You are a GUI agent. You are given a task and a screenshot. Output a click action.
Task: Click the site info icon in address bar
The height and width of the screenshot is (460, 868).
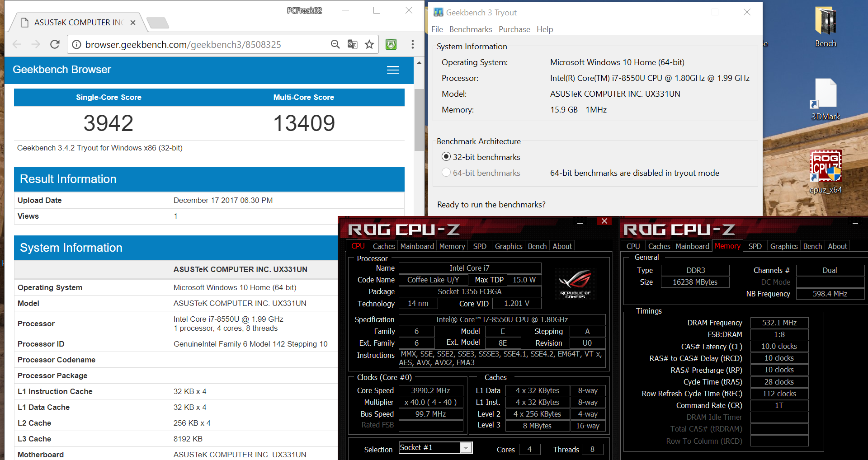77,44
